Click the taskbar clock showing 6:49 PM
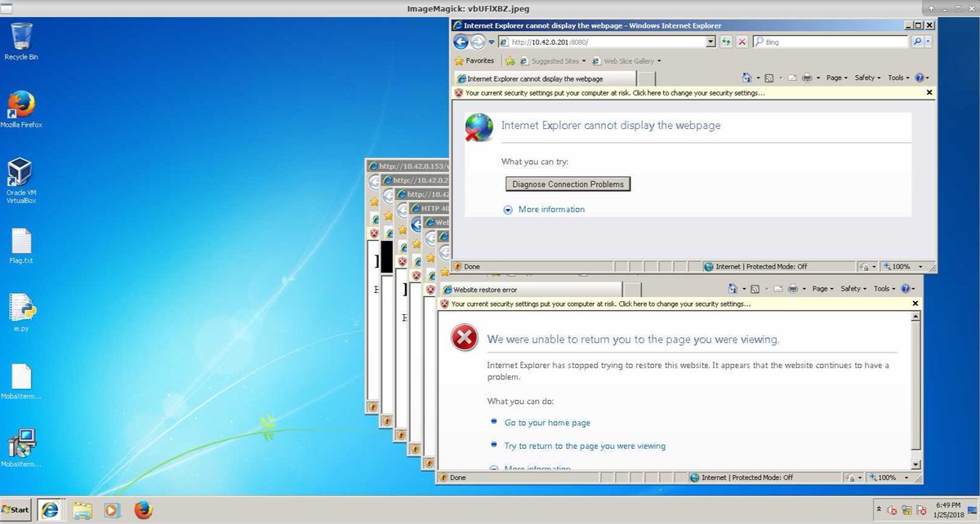This screenshot has height=524, width=980. click(x=947, y=511)
